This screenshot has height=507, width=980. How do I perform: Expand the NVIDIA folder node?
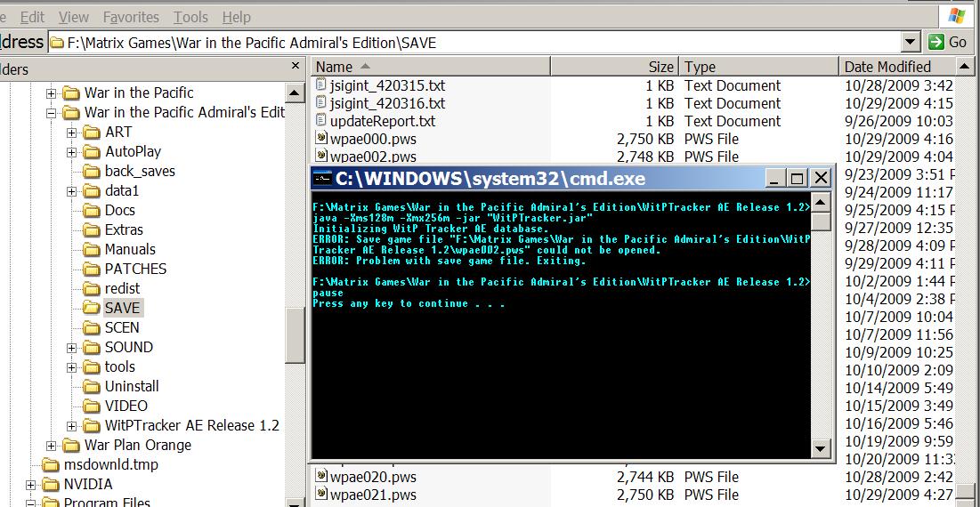pos(30,485)
